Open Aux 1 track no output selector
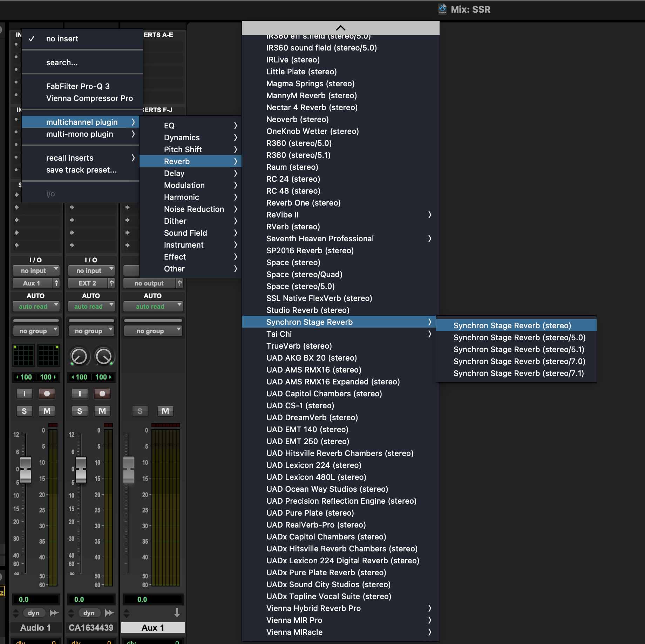Viewport: 645px width, 644px height. coord(149,283)
